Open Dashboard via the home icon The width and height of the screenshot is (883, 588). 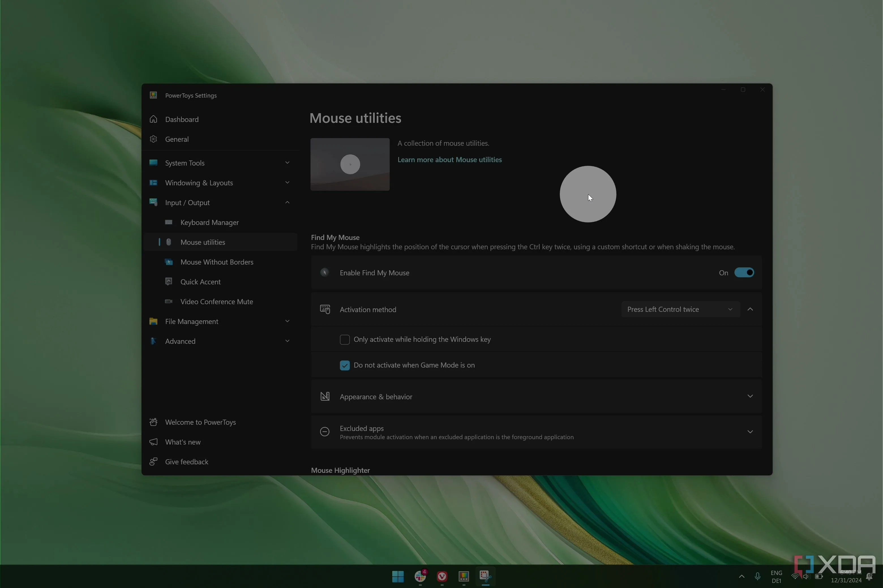153,119
